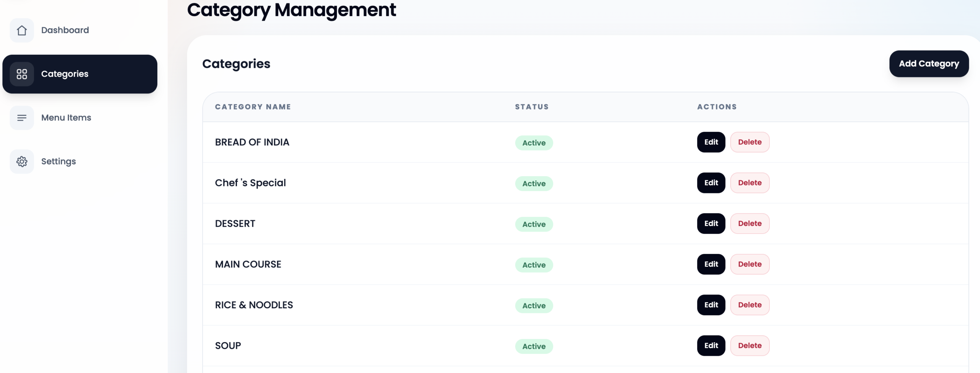Click the DESSERT category name
The width and height of the screenshot is (980, 373).
[x=235, y=224]
